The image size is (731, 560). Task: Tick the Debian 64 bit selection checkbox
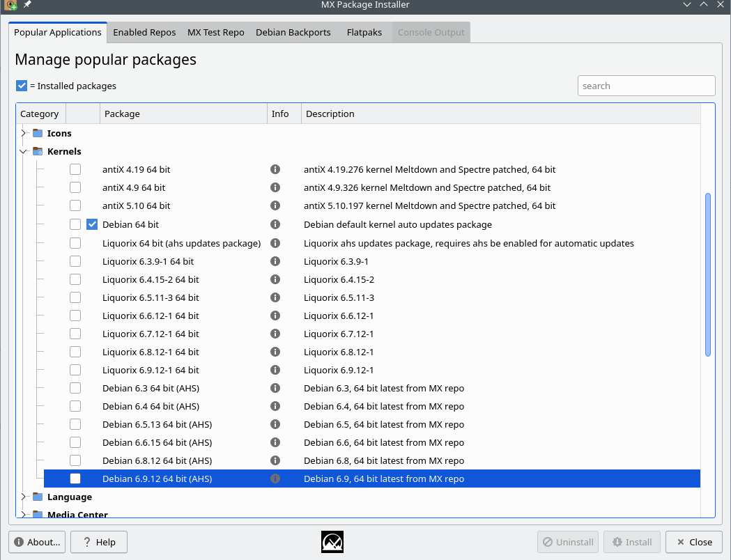coord(75,224)
